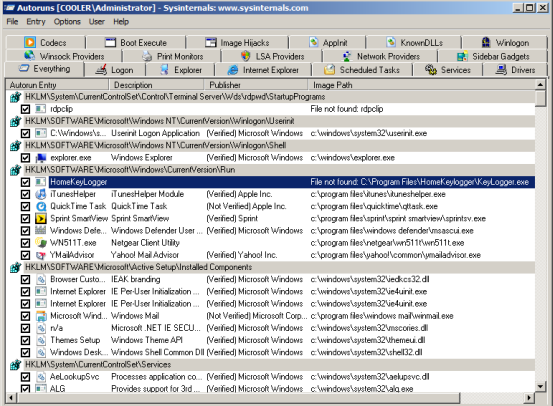553x406 pixels.
Task: Open the Image Hijacks tab
Action: pos(237,43)
